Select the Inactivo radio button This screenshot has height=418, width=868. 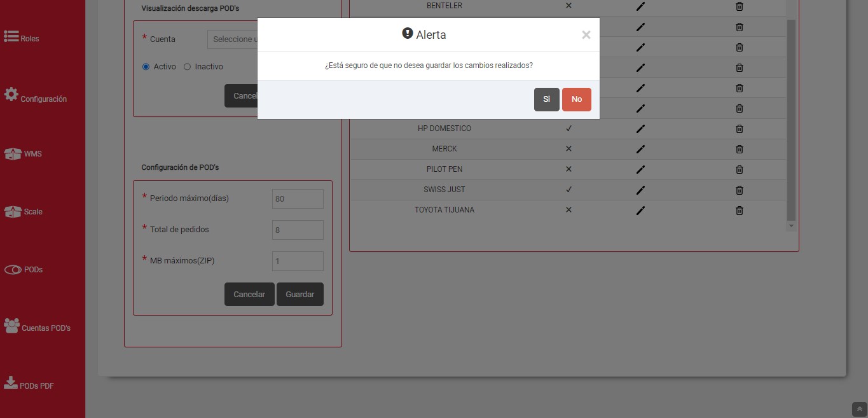[187, 67]
